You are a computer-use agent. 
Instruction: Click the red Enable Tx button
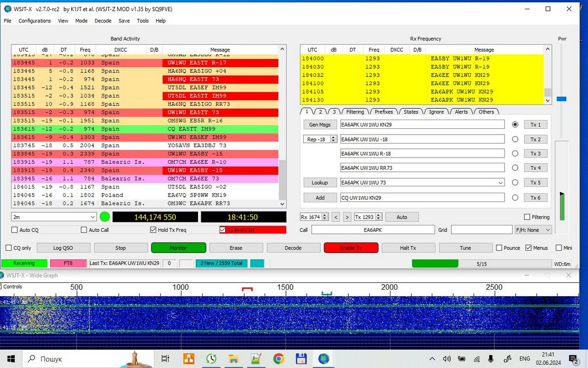click(x=351, y=248)
